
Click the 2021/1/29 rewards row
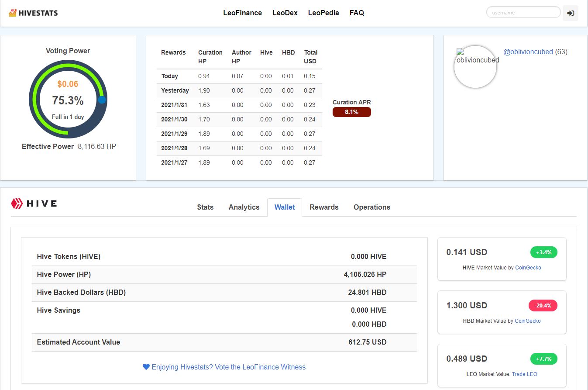(x=240, y=134)
